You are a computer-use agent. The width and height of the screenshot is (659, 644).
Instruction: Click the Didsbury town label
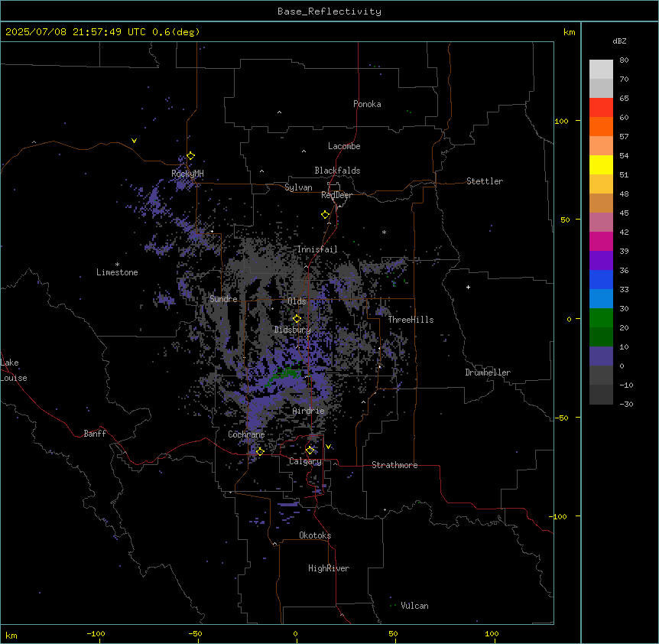293,330
